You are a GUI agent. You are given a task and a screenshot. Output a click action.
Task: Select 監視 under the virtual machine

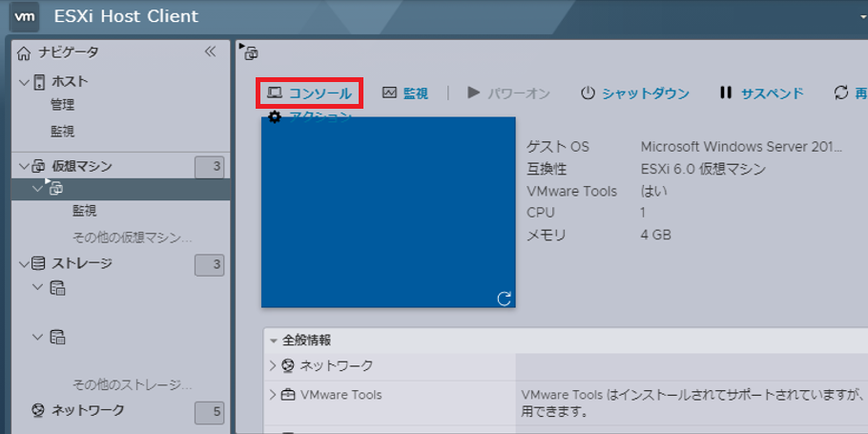click(x=85, y=211)
